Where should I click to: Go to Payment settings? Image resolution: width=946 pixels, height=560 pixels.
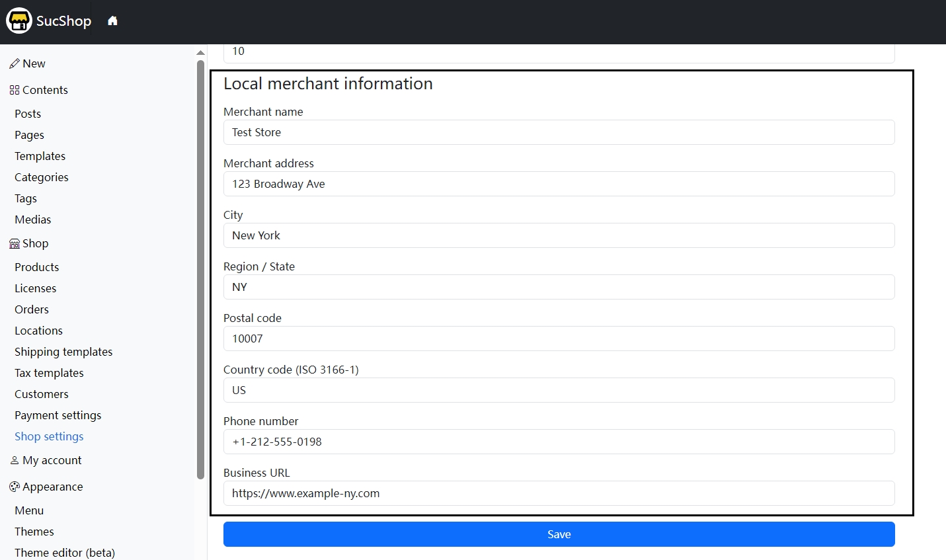pyautogui.click(x=58, y=415)
